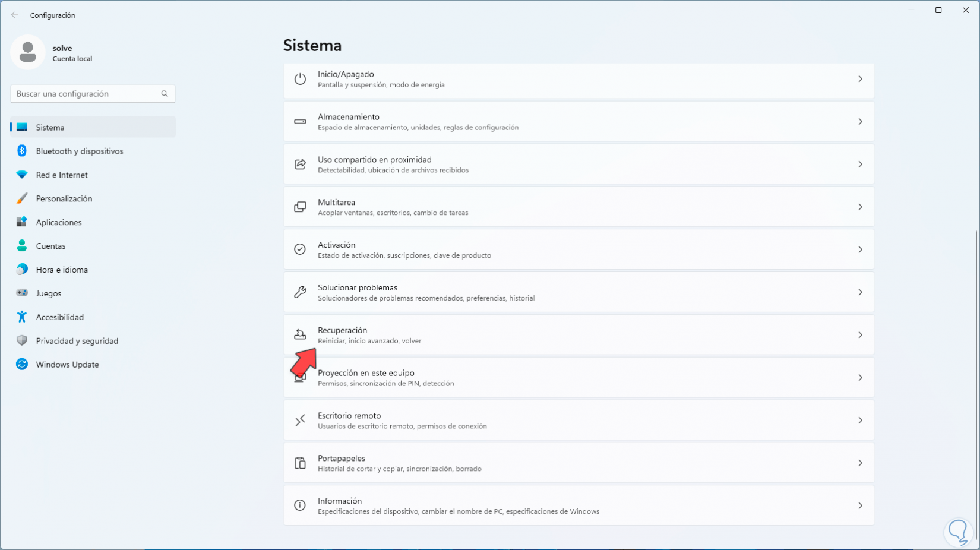Expand the Escritorio remoto chevron arrow
980x550 pixels.
coord(860,421)
